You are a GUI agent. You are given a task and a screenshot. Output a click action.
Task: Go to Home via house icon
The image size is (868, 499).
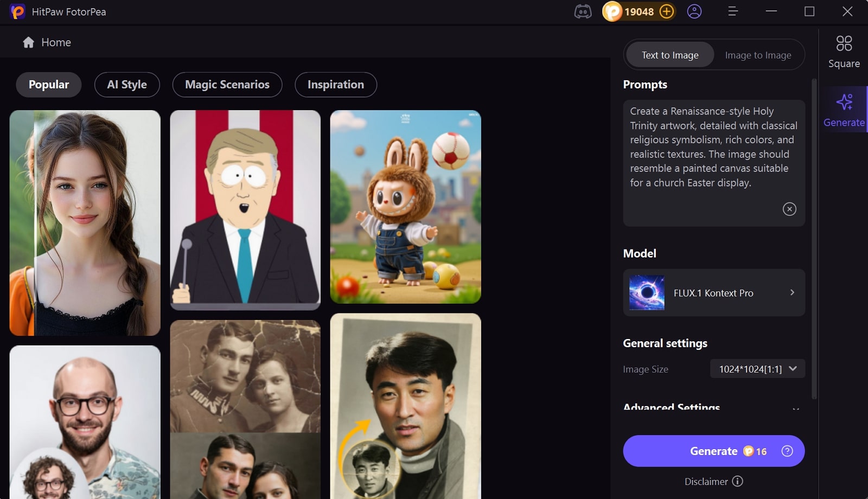click(29, 42)
